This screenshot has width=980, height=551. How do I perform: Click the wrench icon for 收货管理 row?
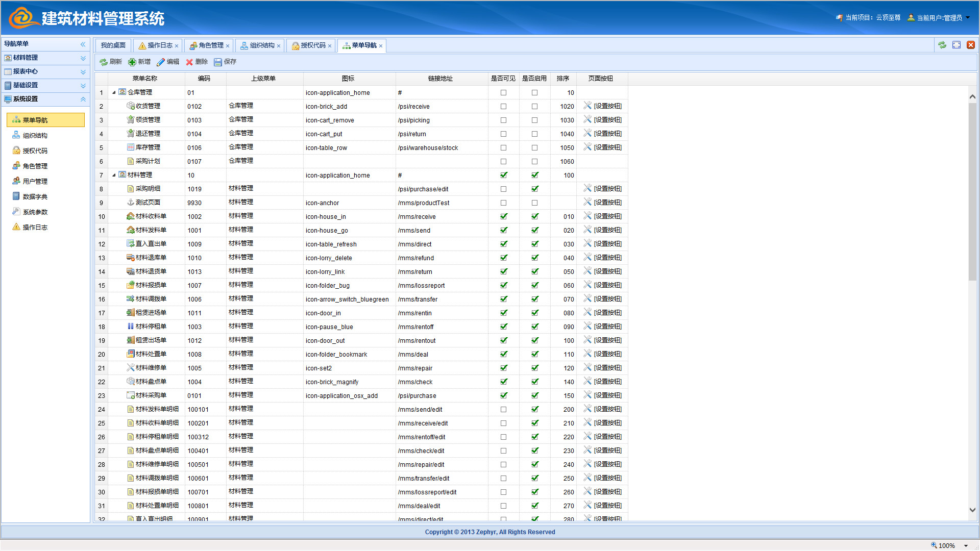tap(587, 106)
